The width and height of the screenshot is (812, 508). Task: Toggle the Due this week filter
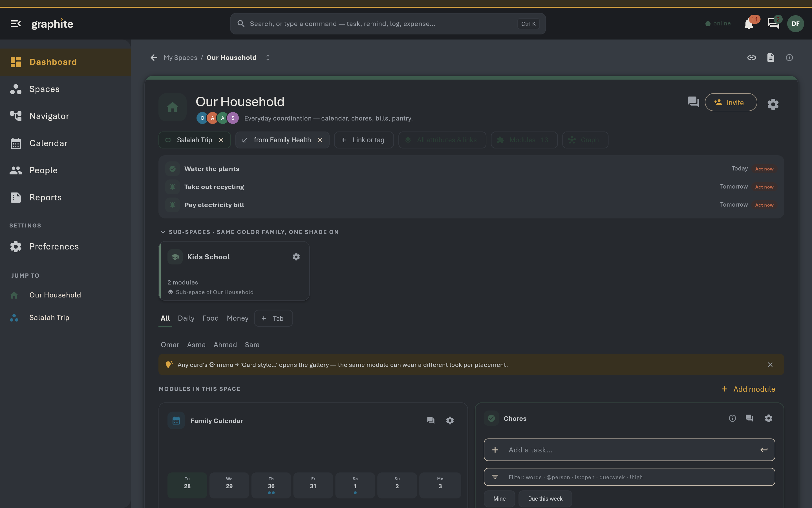545,499
